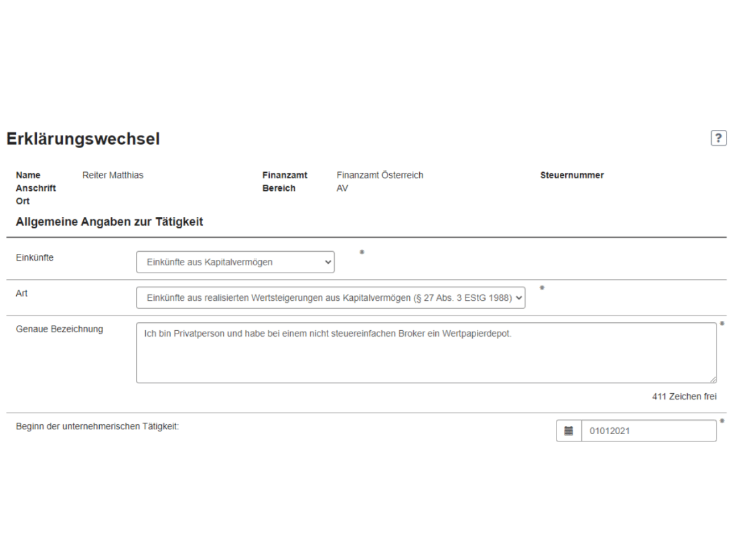Open the calendar date picker icon
The image size is (738, 560).
569,431
